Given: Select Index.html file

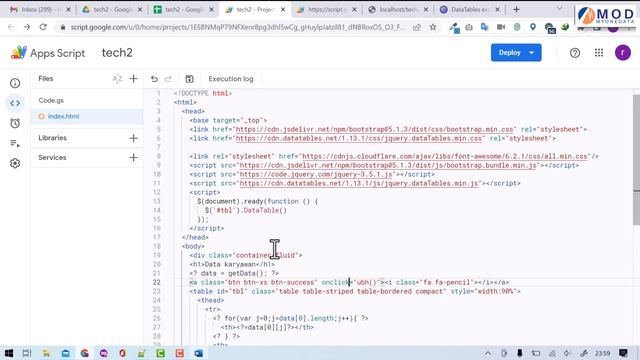Looking at the screenshot, I should point(87,116).
